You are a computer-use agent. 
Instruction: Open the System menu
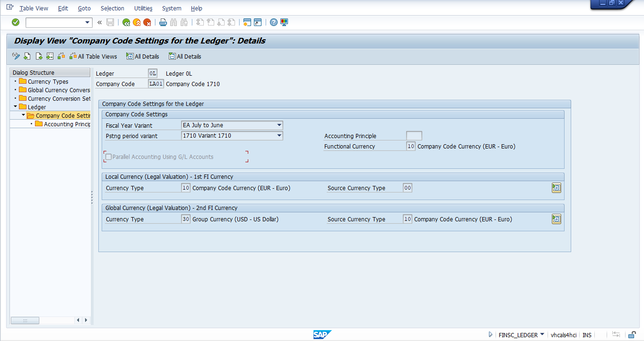(172, 8)
